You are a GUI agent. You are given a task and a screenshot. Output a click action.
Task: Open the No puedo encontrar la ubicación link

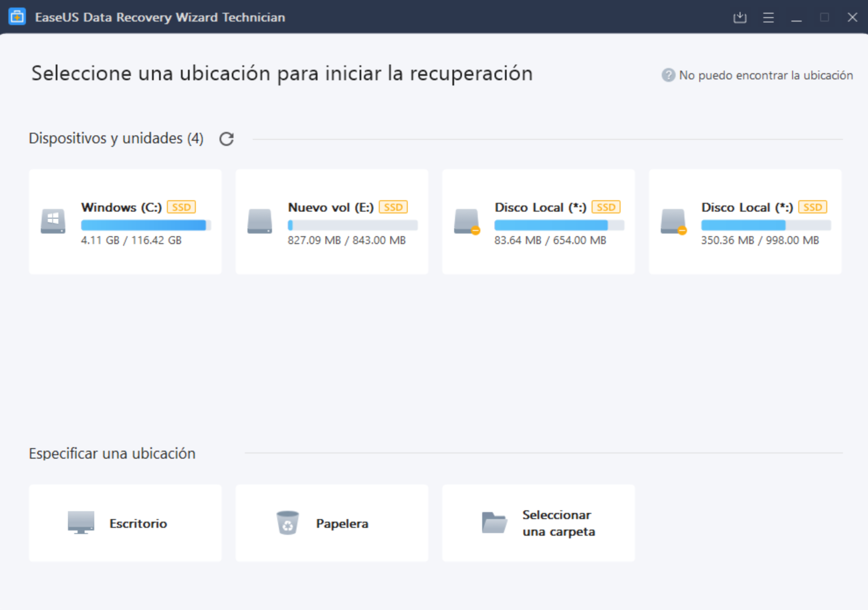coord(765,75)
